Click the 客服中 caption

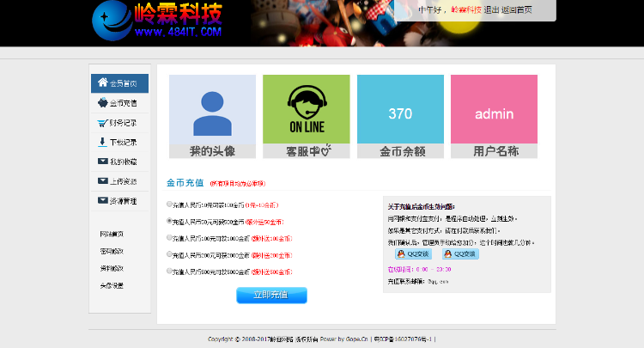tap(308, 151)
